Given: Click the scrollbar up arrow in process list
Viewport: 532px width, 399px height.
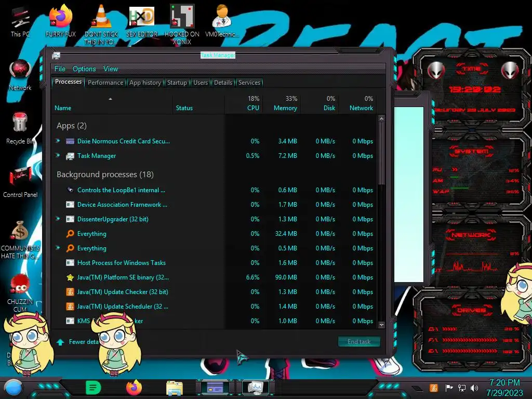Looking at the screenshot, I should coord(381,119).
